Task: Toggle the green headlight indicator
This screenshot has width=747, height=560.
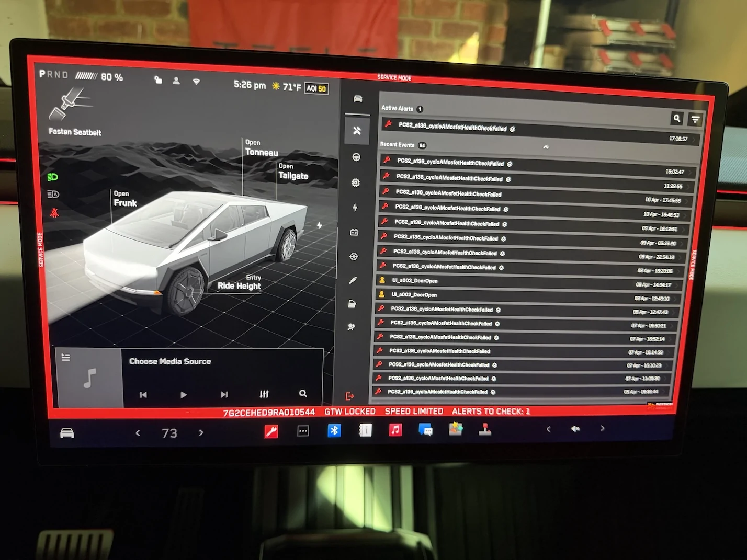Action: tap(53, 177)
